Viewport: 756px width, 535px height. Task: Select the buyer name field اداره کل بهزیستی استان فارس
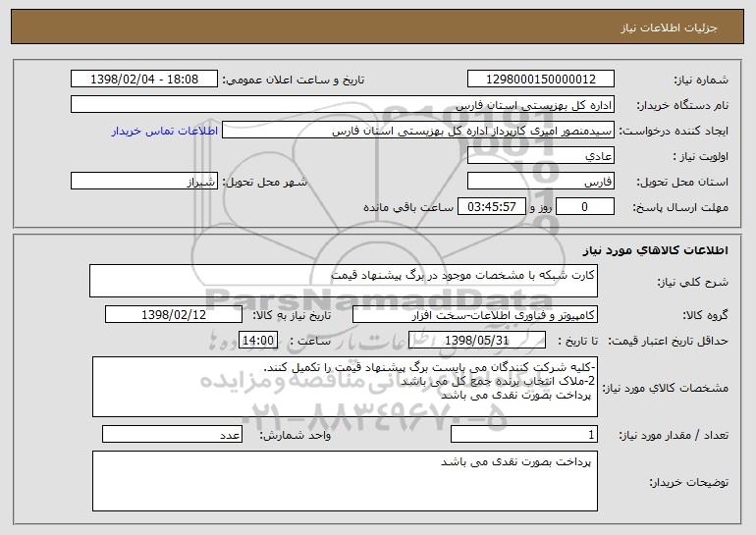click(x=343, y=105)
